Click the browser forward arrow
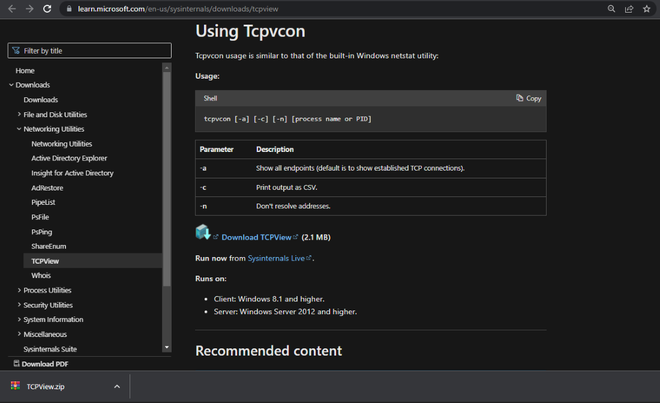 [29, 8]
